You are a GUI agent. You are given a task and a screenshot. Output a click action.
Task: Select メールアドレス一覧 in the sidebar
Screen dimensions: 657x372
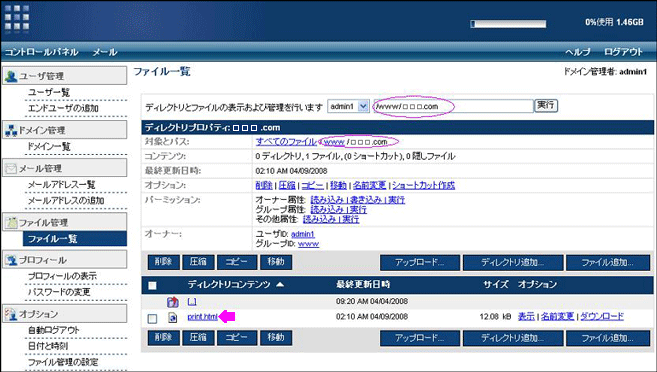(x=62, y=184)
